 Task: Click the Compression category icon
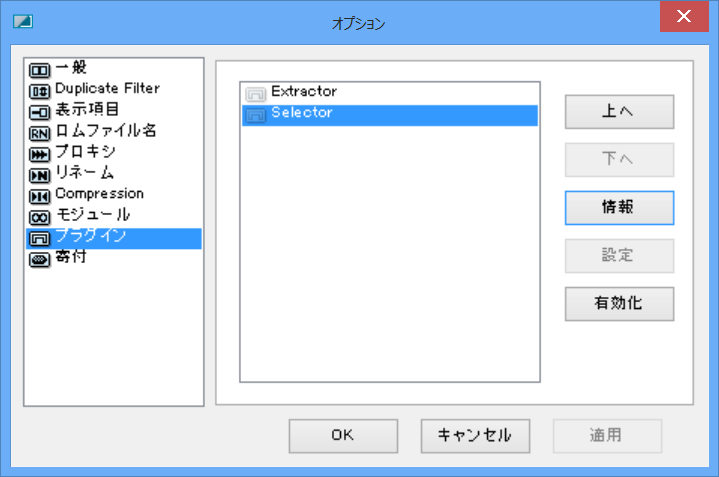[39, 197]
